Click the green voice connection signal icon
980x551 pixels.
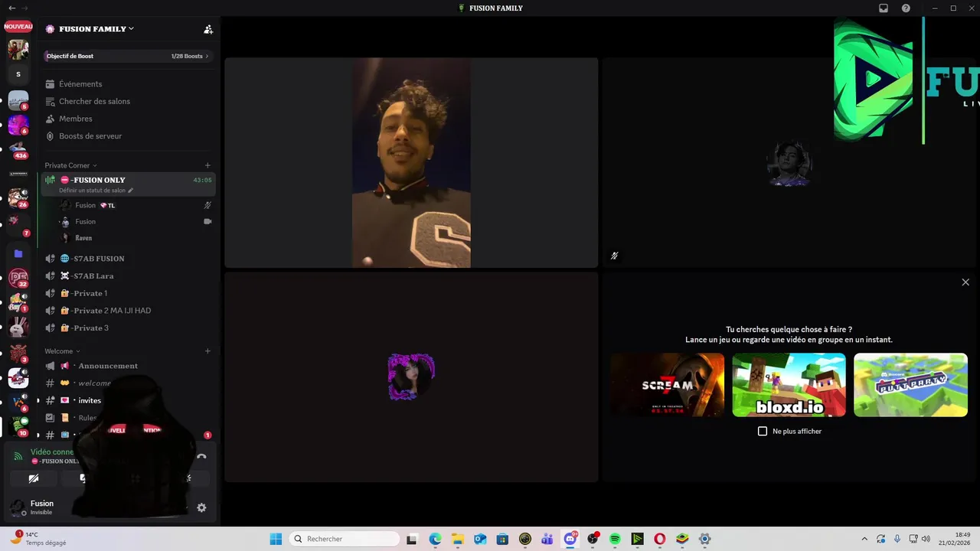18,456
